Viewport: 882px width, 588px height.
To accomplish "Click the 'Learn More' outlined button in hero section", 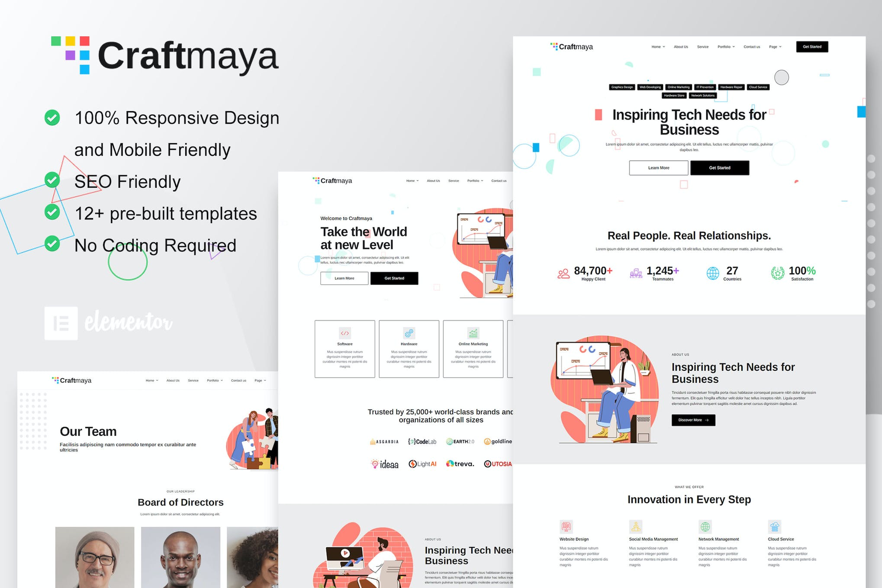I will pyautogui.click(x=344, y=277).
